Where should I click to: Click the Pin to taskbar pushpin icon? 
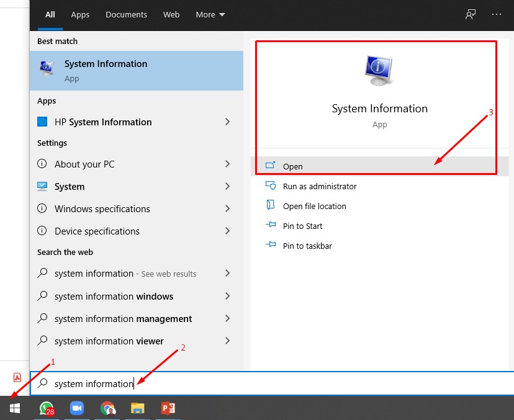pyautogui.click(x=271, y=246)
